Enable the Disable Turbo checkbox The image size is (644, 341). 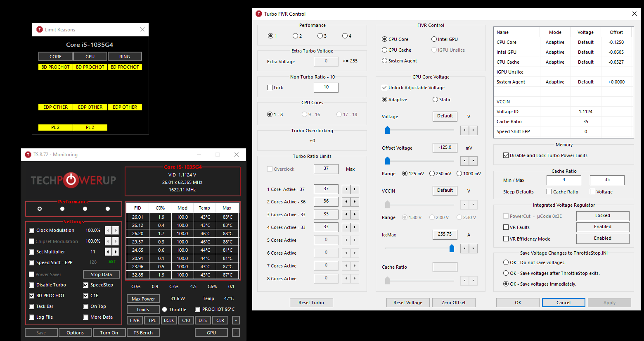pyautogui.click(x=32, y=285)
